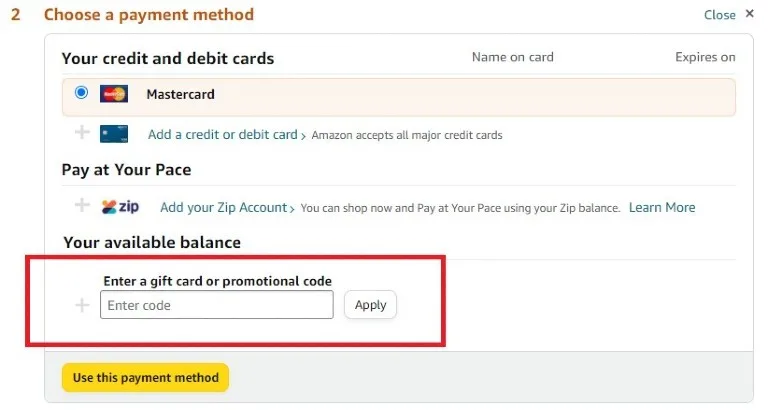Viewport: 768px width, 410px height.
Task: Open the Learn More link about Zip
Action: [662, 207]
